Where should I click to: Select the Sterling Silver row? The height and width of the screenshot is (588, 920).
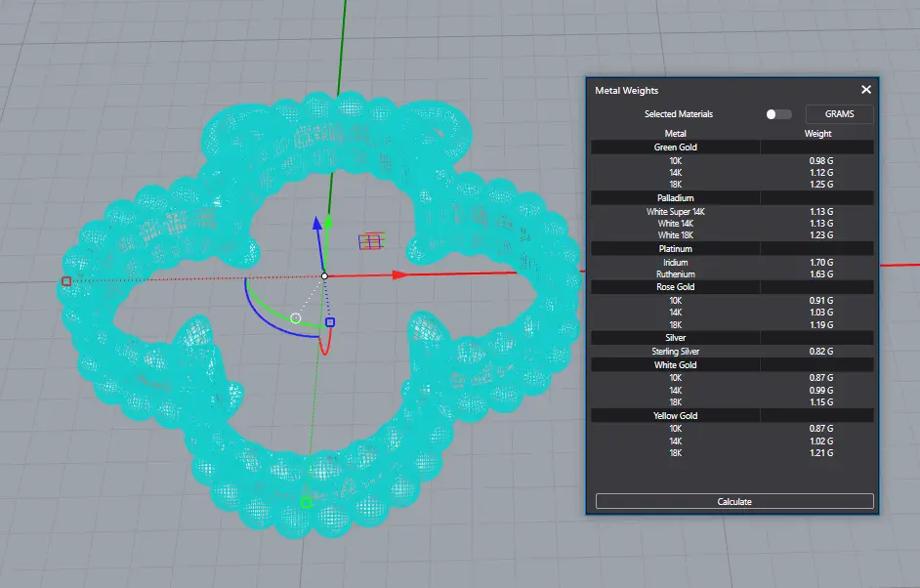675,352
